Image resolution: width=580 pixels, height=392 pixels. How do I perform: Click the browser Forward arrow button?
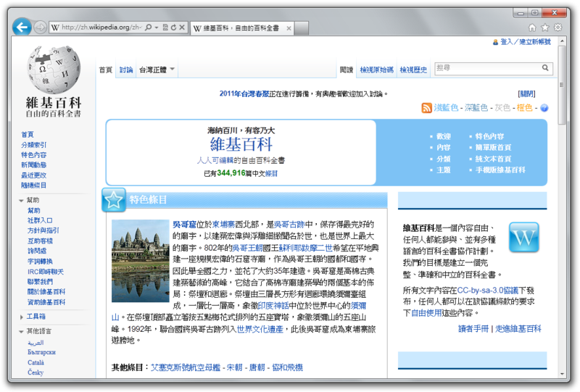point(40,27)
